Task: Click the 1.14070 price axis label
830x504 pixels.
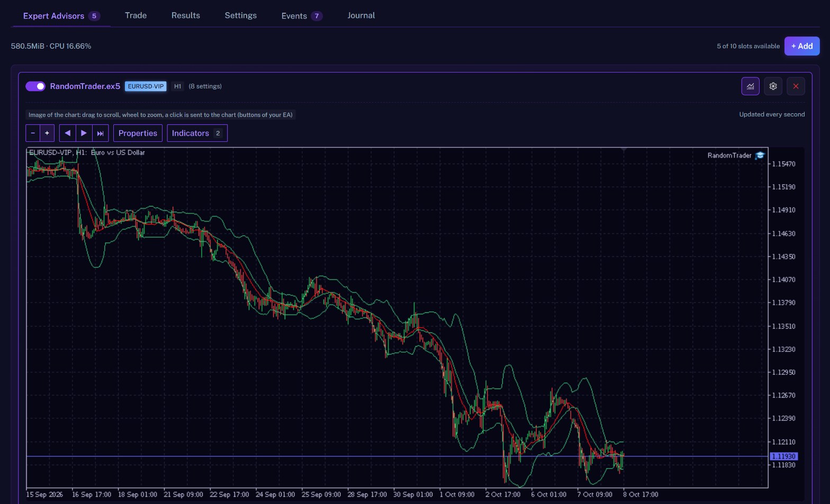Action: coord(783,280)
